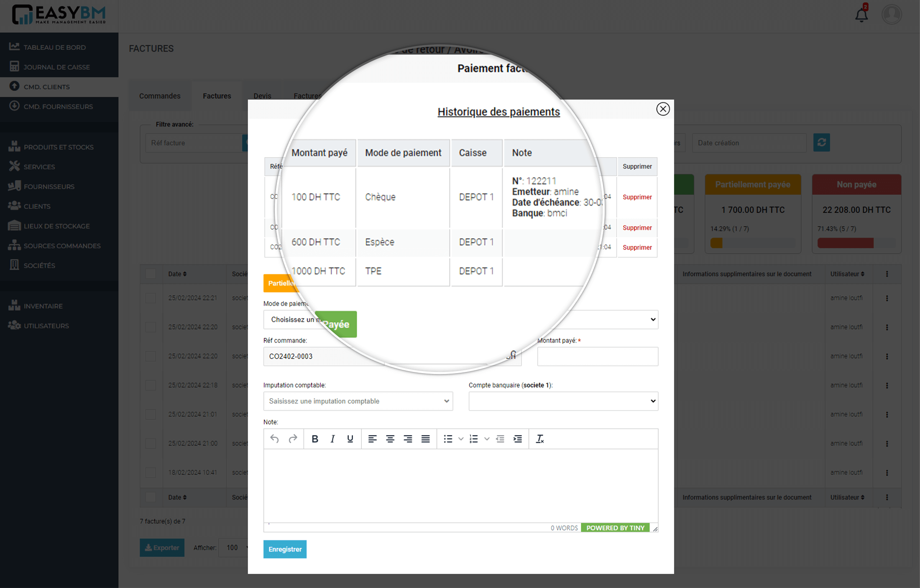Viewport: 920px width, 588px height.
Task: Tick checkbox for row 18/02/2024 10:41
Action: point(151,472)
